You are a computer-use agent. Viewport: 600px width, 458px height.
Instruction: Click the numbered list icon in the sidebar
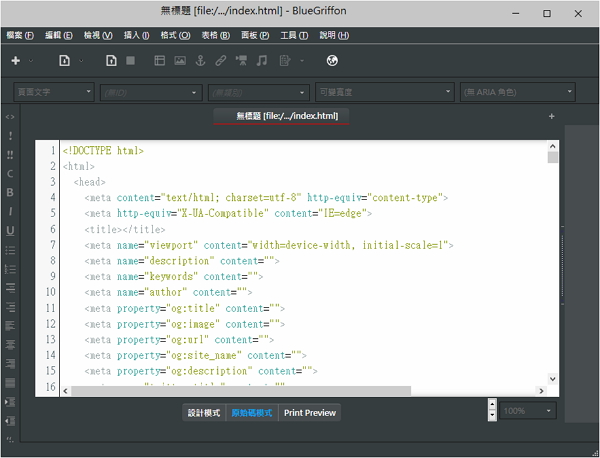pyautogui.click(x=10, y=269)
